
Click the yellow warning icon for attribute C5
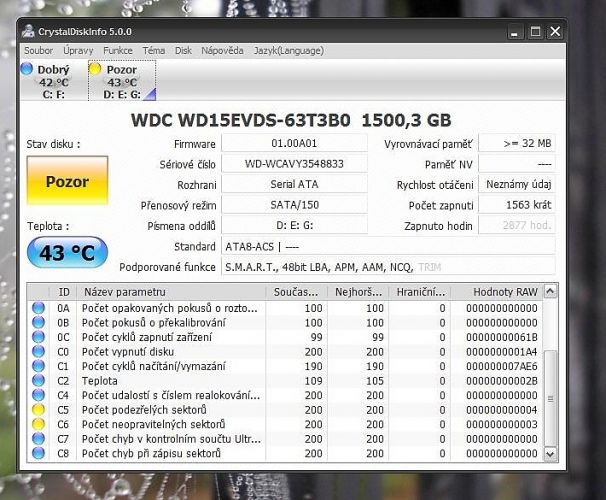coord(38,410)
